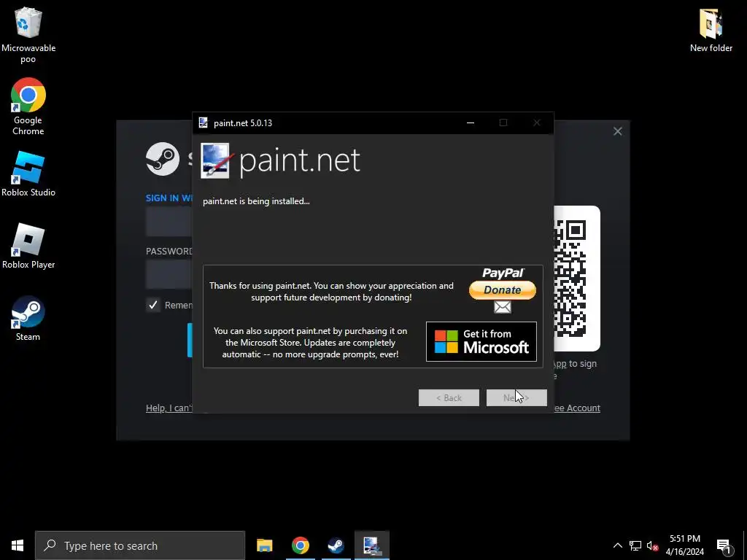
Task: Open the New folder desktop icon
Action: pyautogui.click(x=711, y=31)
